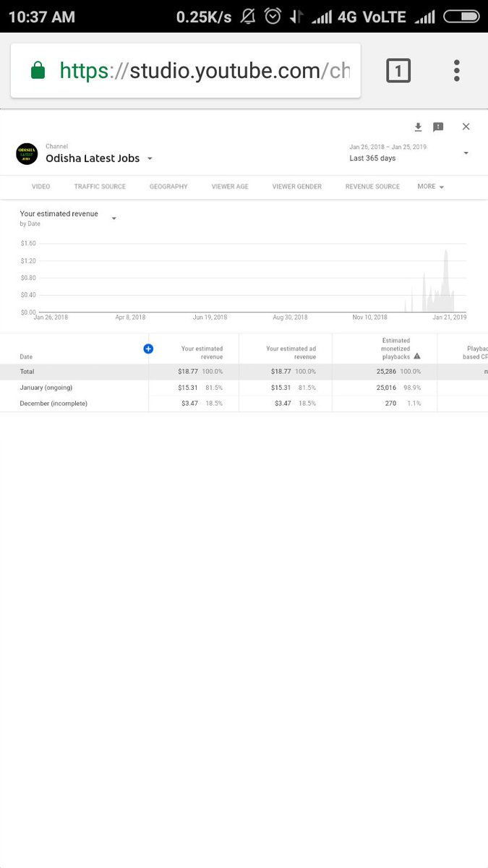The height and width of the screenshot is (868, 488).
Task: Tap the muted bell status icon
Action: point(249,16)
